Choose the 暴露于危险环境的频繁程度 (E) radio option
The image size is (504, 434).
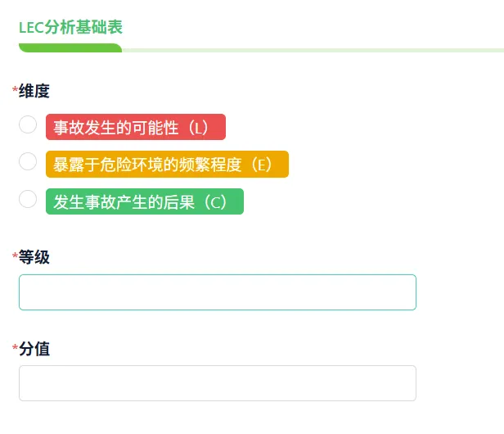(x=28, y=161)
